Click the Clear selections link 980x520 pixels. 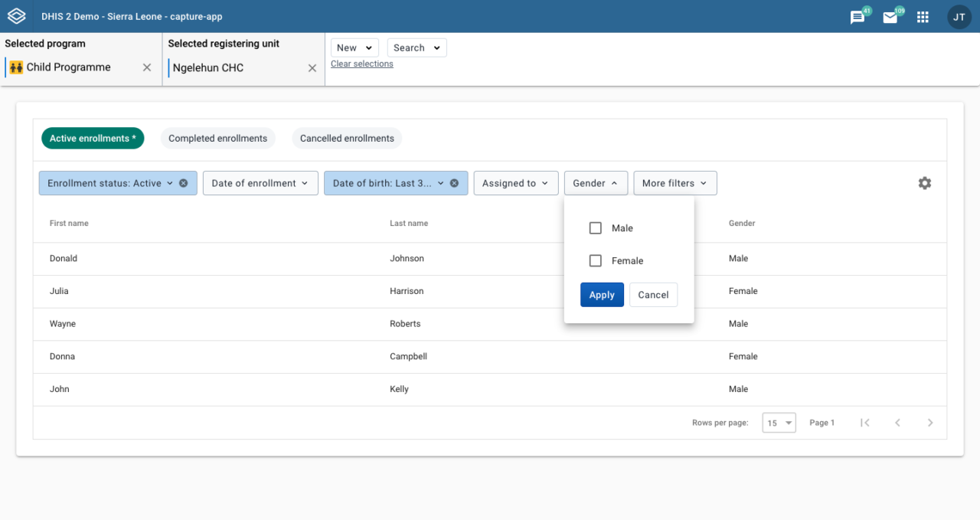tap(361, 64)
